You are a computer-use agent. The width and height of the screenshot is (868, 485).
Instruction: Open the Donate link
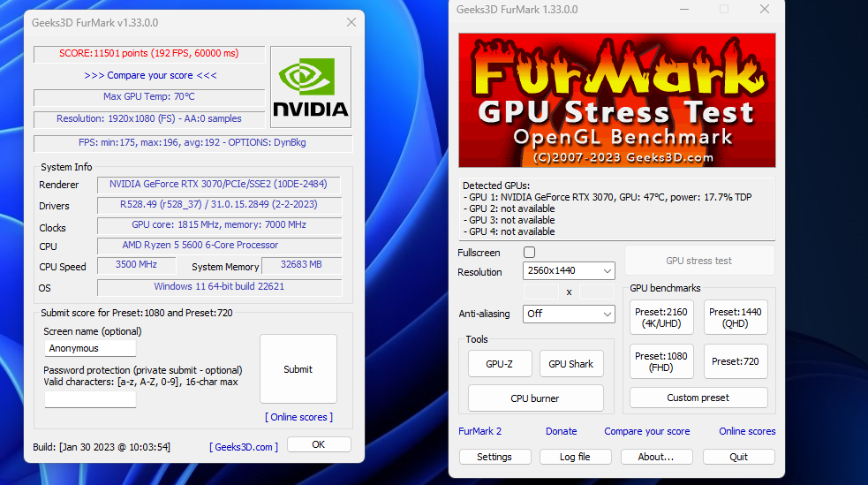pos(562,431)
